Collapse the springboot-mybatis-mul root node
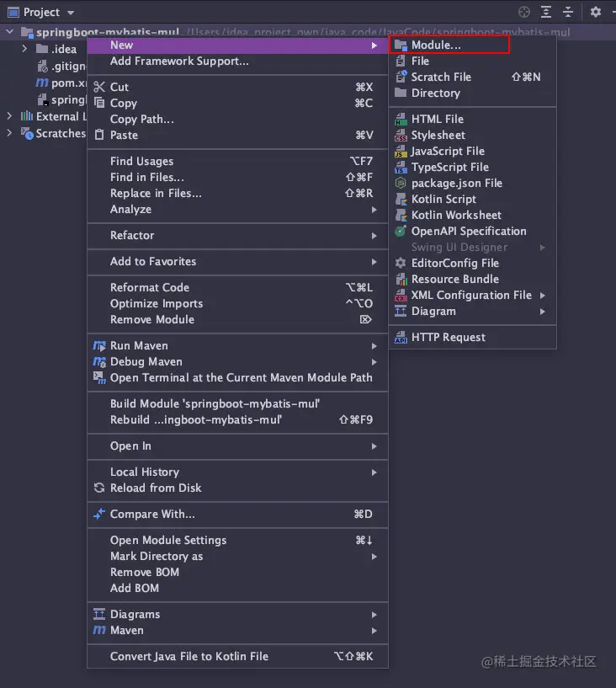The image size is (616, 688). tap(9, 32)
